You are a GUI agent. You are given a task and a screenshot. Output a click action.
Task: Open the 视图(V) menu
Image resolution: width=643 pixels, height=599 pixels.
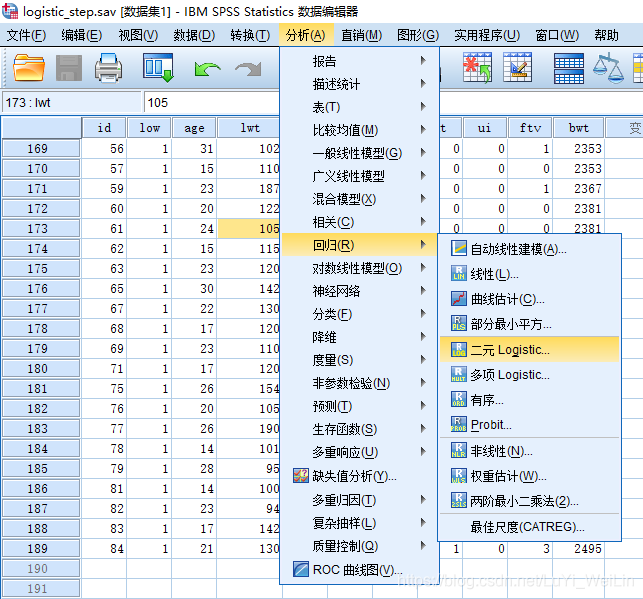click(x=138, y=35)
